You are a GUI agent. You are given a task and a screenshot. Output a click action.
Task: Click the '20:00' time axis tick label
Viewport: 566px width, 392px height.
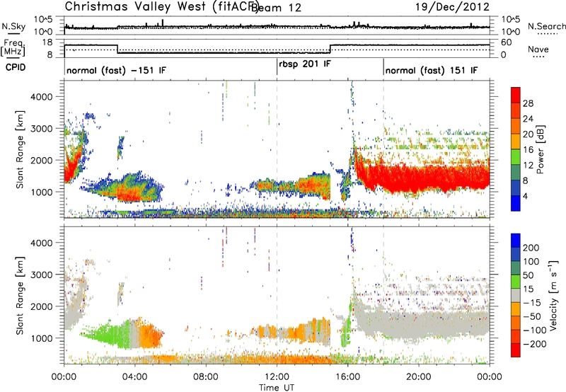click(x=419, y=377)
